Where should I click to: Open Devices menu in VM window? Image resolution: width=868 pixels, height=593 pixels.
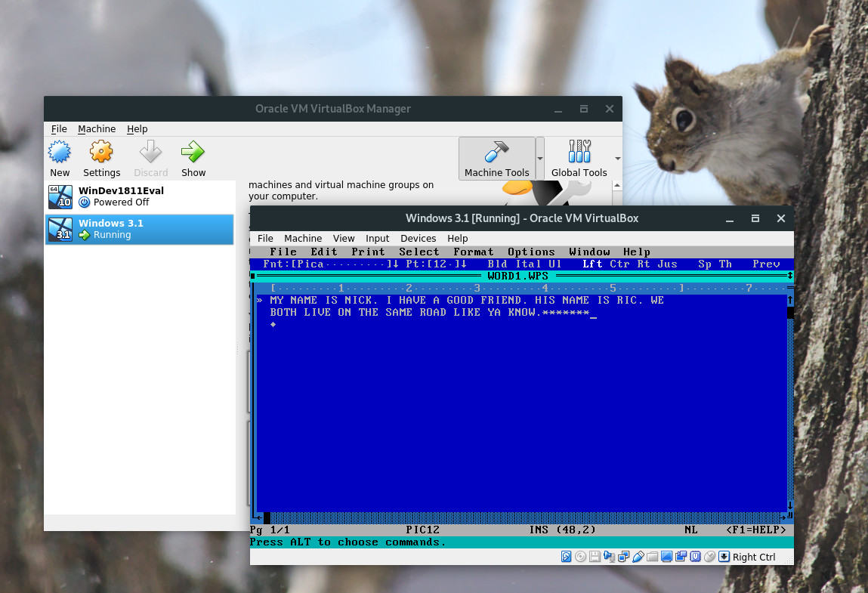[x=418, y=239]
